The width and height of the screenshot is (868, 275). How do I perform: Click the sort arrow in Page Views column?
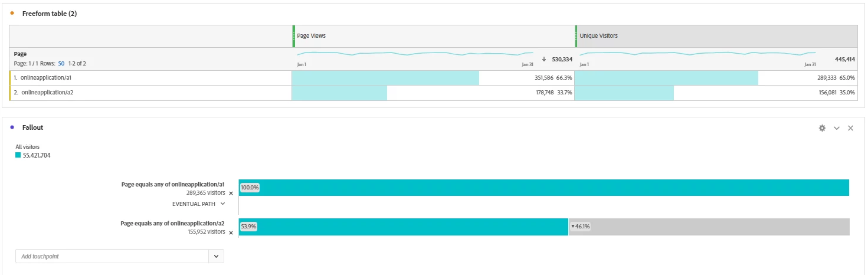point(543,59)
